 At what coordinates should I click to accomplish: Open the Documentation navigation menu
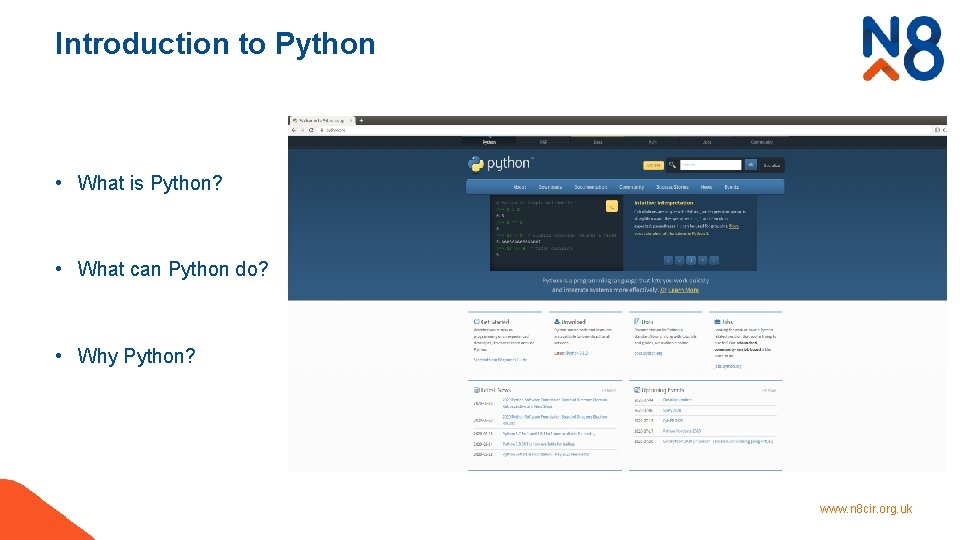(x=590, y=187)
